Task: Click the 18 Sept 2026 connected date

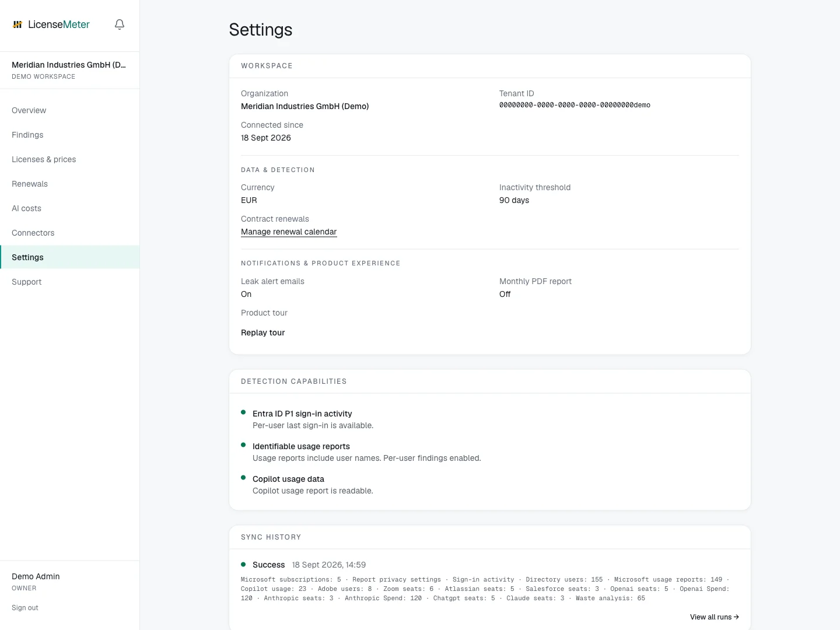Action: tap(266, 138)
